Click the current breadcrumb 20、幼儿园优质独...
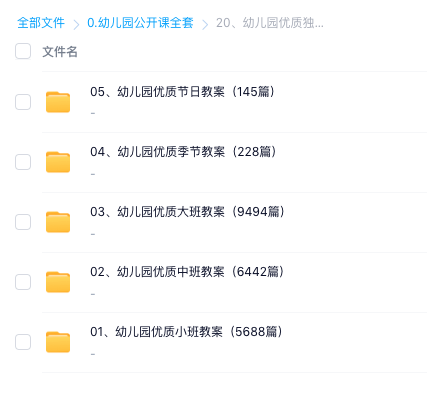This screenshot has height=406, width=427. [x=270, y=23]
